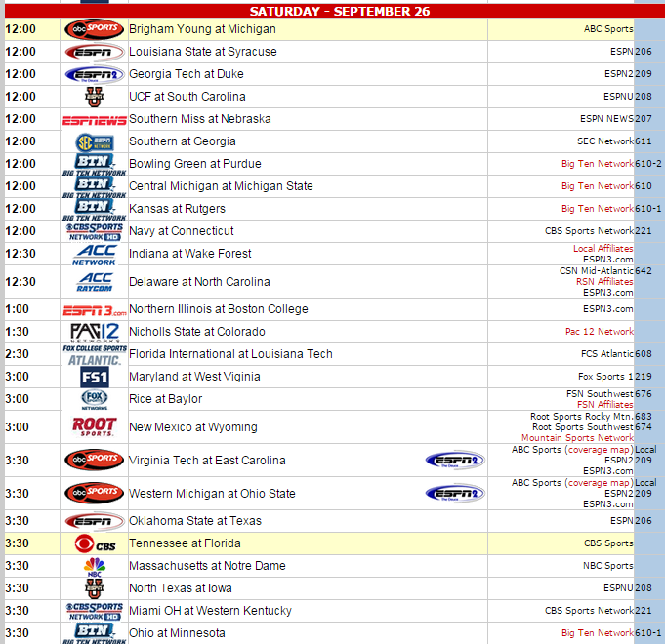Click the Saturday - September 26 header bar
Image resolution: width=665 pixels, height=644 pixels.
pyautogui.click(x=332, y=11)
